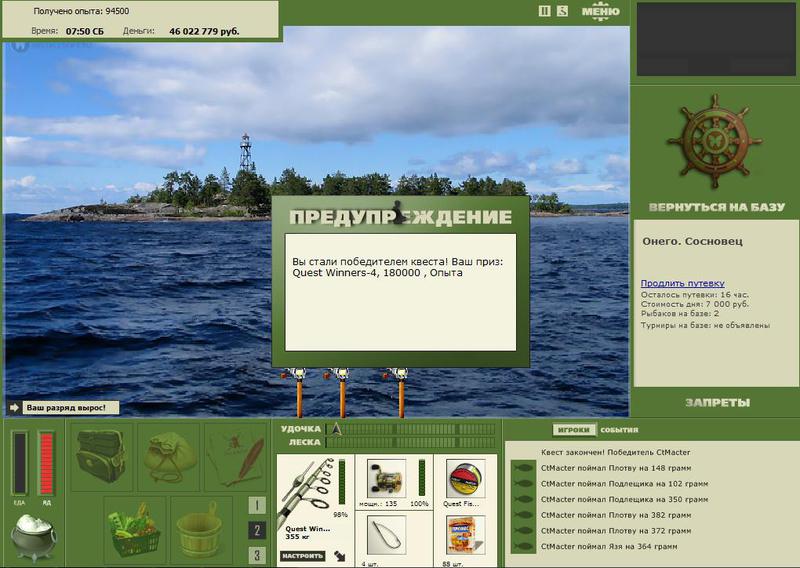The height and width of the screenshot is (568, 800).
Task: Click the orange bait package icon
Action: [x=465, y=535]
